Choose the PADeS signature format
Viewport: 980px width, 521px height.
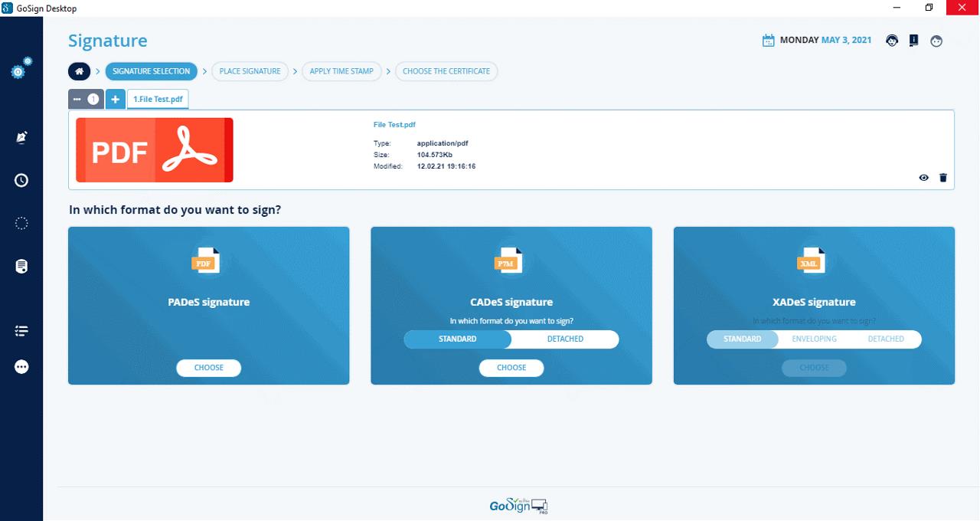(x=208, y=368)
